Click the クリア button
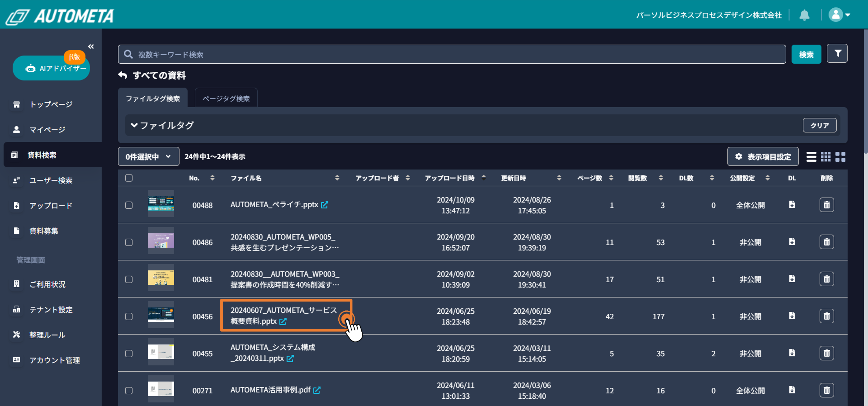 (x=820, y=126)
